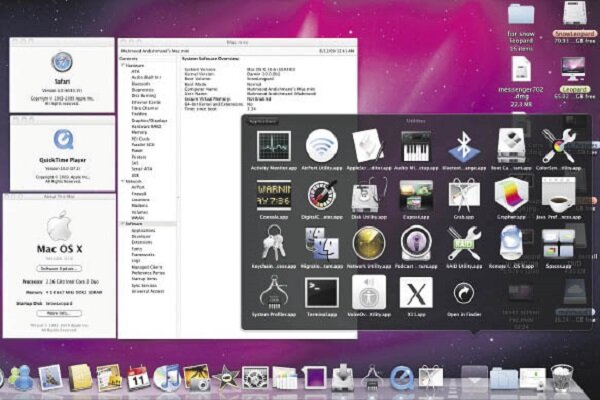This screenshot has width=600, height=400.
Task: Launch Migration Assistant app icon
Action: coord(321,243)
